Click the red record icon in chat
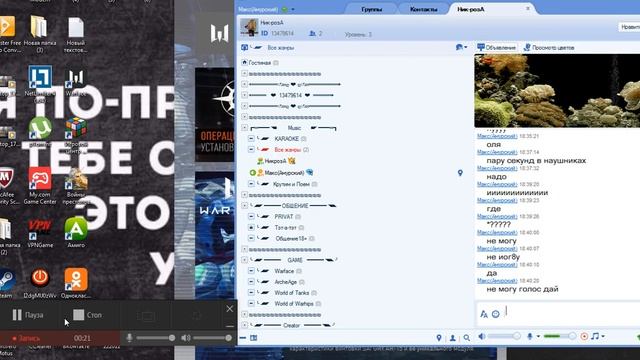The width and height of the screenshot is (640, 360). (584, 336)
